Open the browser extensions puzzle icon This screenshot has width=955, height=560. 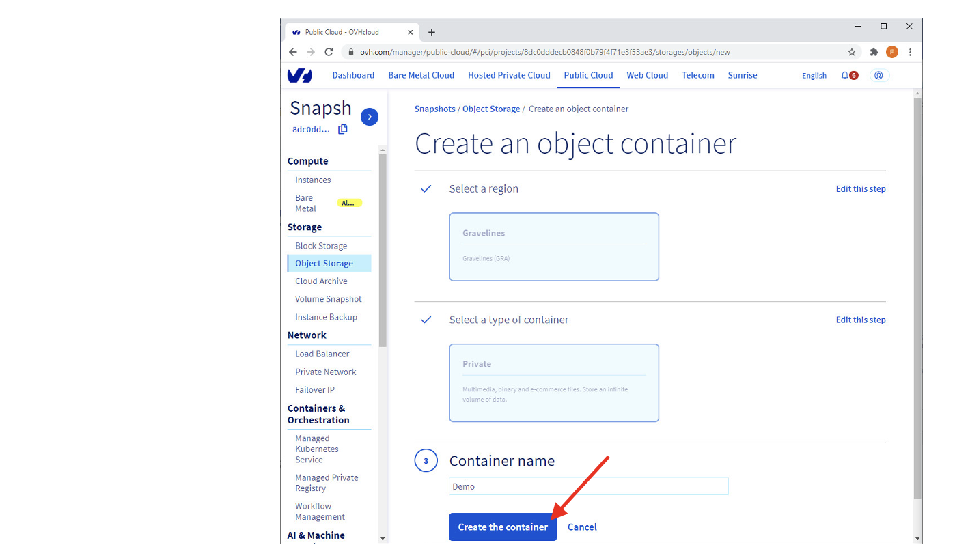point(874,52)
